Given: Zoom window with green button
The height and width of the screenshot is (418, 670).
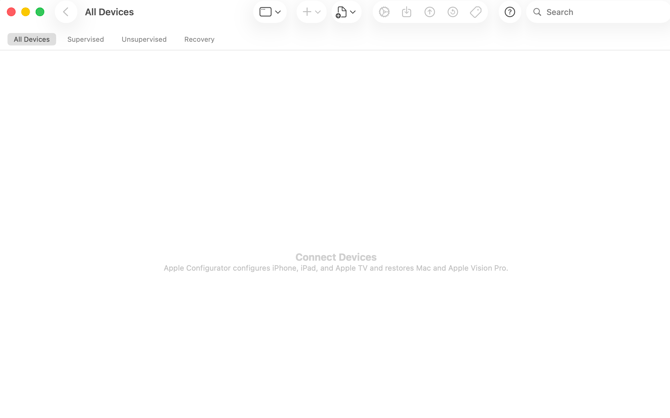Looking at the screenshot, I should click(x=40, y=12).
